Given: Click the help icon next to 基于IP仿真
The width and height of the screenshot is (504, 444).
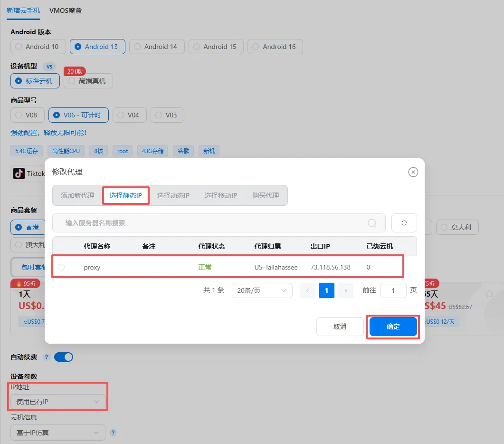Looking at the screenshot, I should click(x=114, y=433).
